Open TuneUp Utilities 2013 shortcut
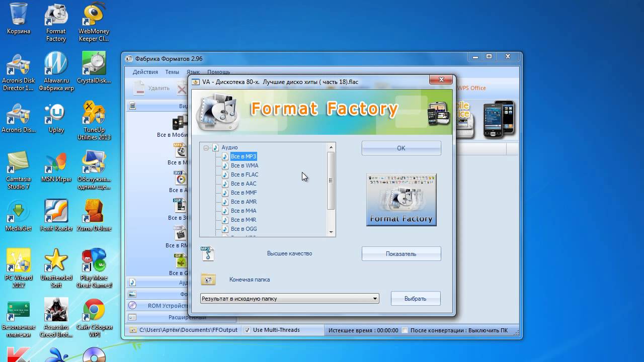This screenshot has width=644, height=362. pos(94,121)
